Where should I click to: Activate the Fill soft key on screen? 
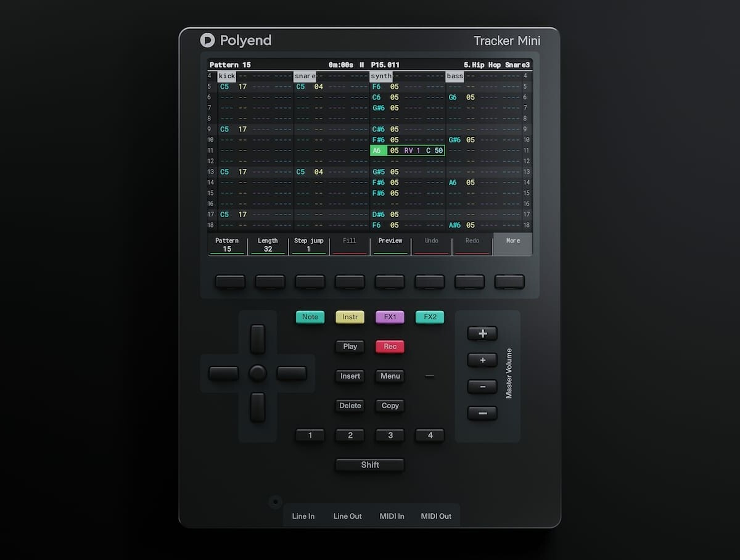pyautogui.click(x=350, y=244)
